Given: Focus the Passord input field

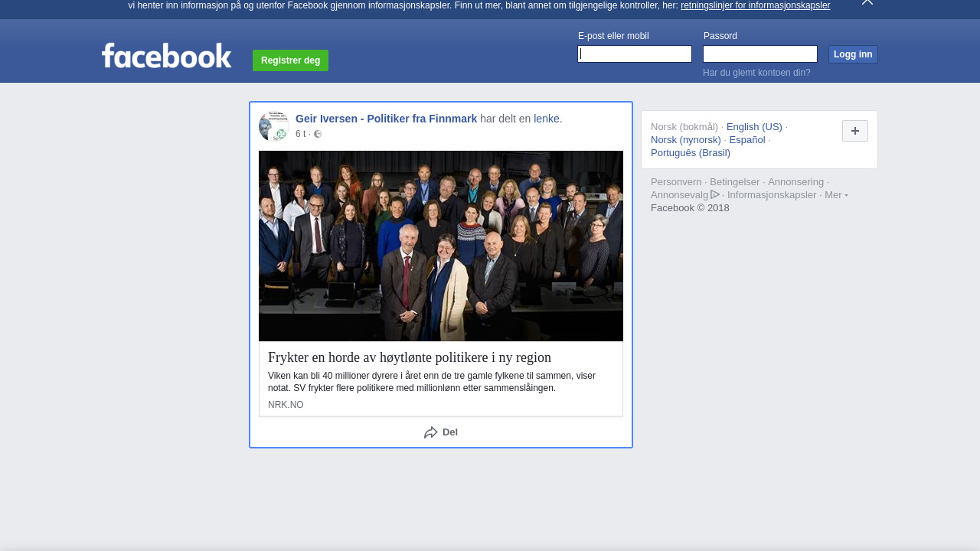Looking at the screenshot, I should 760,54.
